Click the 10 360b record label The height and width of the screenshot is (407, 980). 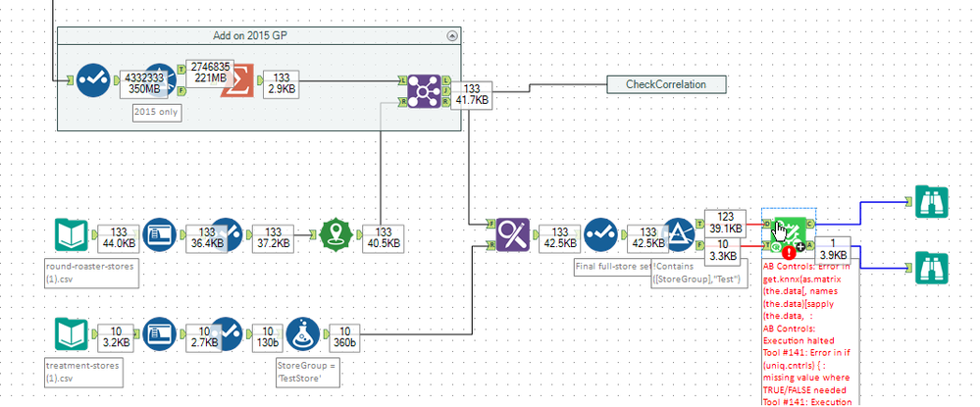pos(345,337)
